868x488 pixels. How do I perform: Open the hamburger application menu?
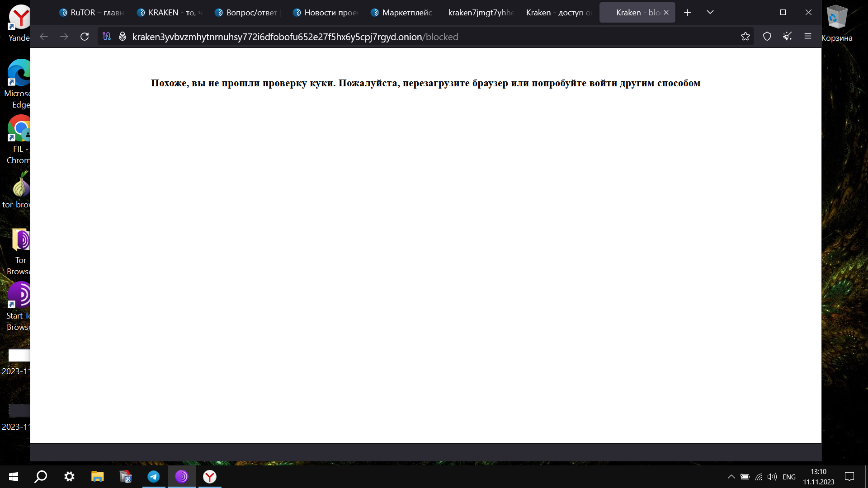pos(808,37)
